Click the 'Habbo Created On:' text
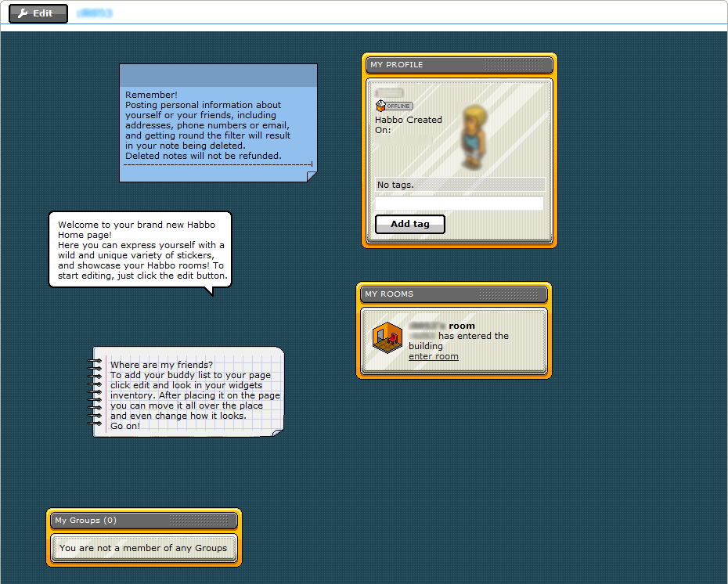Screen dimensions: 728x584 pos(408,125)
